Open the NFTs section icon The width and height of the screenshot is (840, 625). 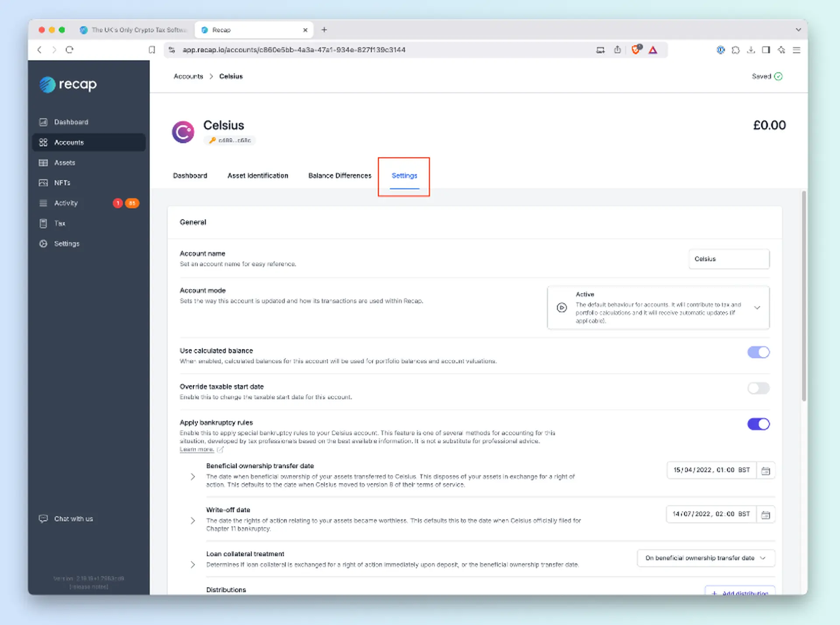point(43,183)
